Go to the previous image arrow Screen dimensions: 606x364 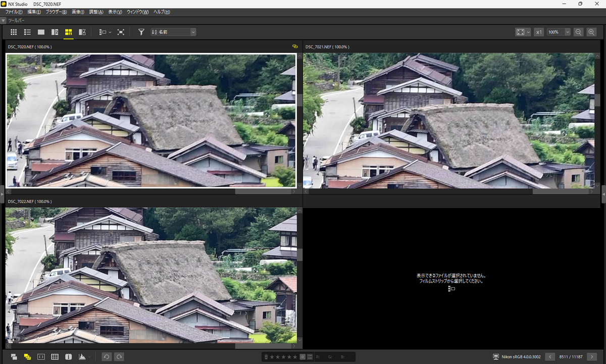[550, 357]
